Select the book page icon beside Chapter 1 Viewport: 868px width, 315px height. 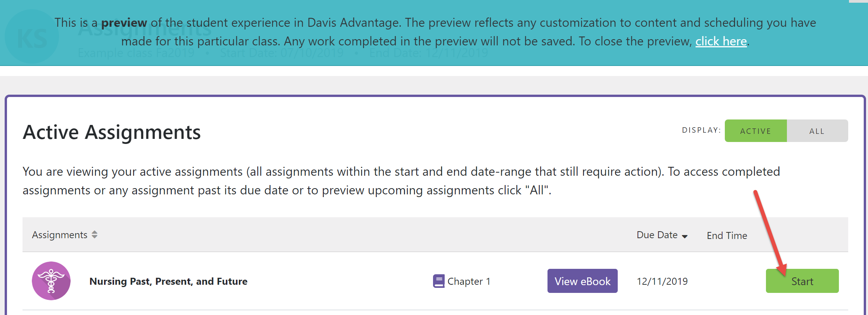pyautogui.click(x=438, y=281)
